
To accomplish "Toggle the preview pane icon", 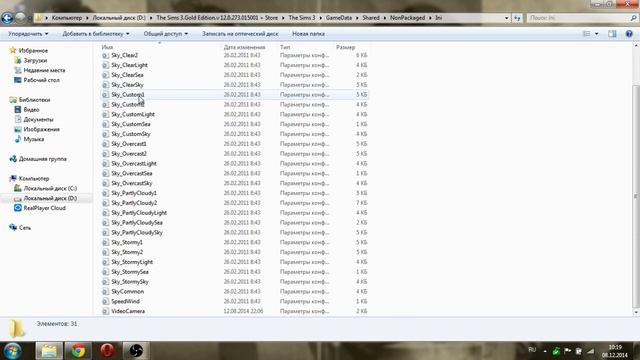I will tap(612, 34).
